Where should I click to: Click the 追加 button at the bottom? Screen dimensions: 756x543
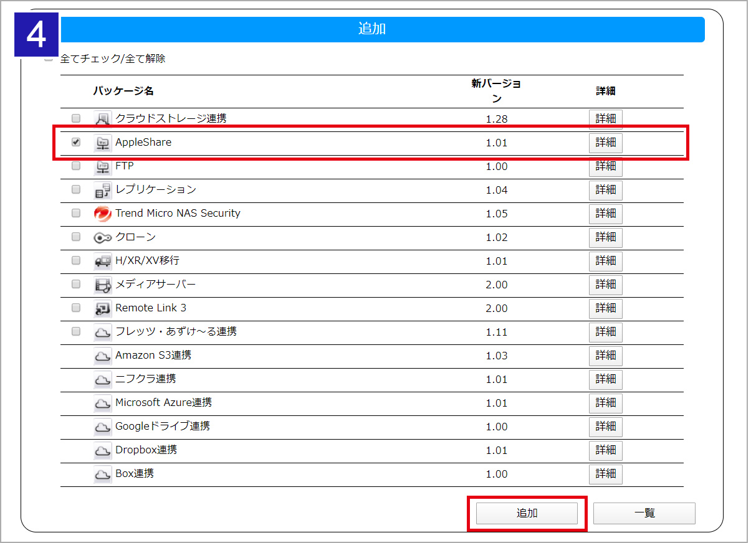coord(527,513)
